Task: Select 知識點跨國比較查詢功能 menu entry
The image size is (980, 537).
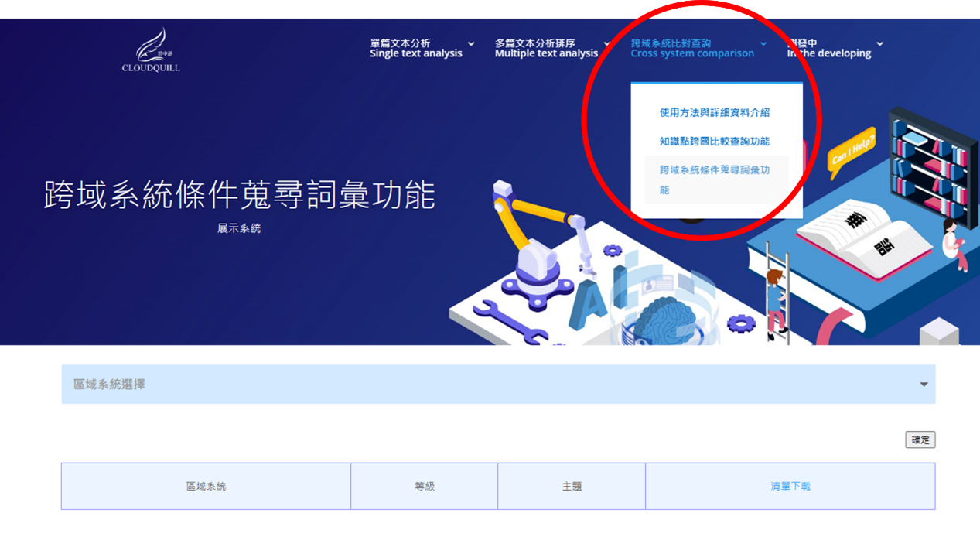Action: [x=715, y=141]
